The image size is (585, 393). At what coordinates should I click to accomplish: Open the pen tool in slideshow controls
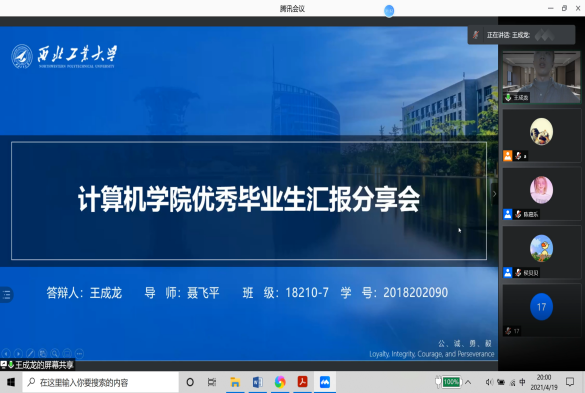pyautogui.click(x=31, y=353)
